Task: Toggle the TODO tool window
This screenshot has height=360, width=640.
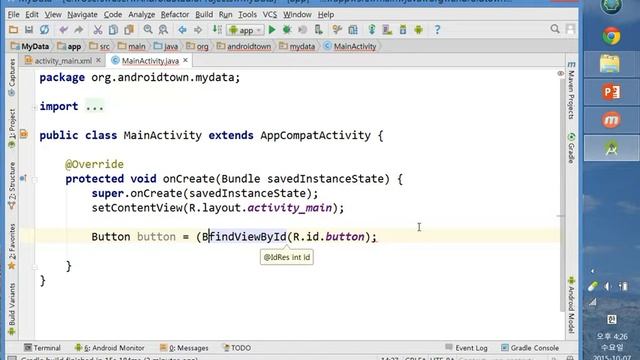Action: (x=237, y=348)
